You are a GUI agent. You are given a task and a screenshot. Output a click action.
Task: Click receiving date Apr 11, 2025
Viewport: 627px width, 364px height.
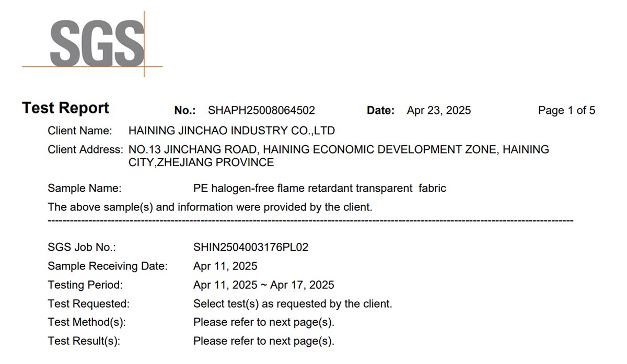pyautogui.click(x=225, y=266)
